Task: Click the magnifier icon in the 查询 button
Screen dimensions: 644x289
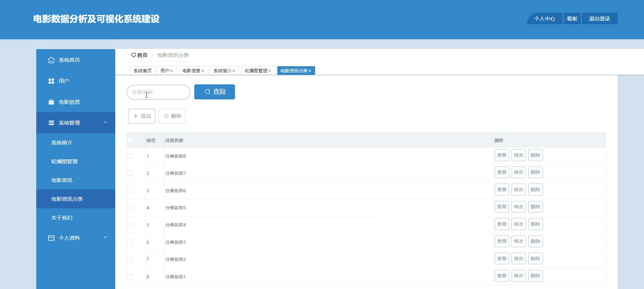Action: tap(208, 92)
